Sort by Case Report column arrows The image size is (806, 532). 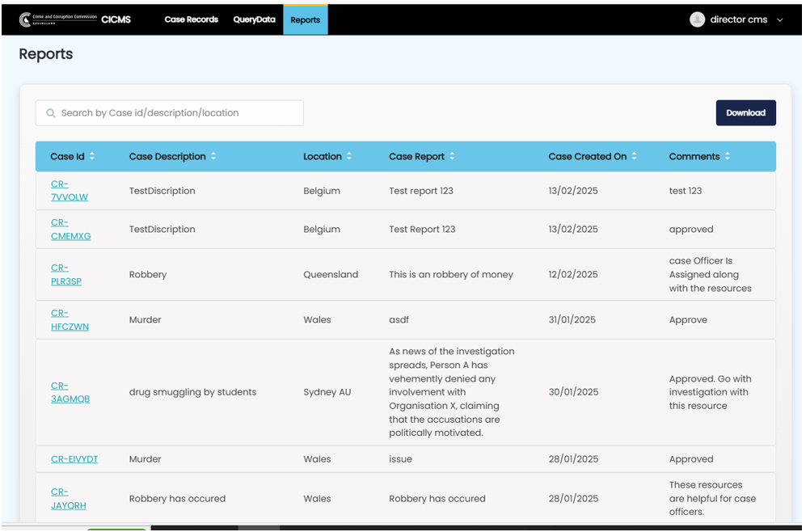pos(452,157)
